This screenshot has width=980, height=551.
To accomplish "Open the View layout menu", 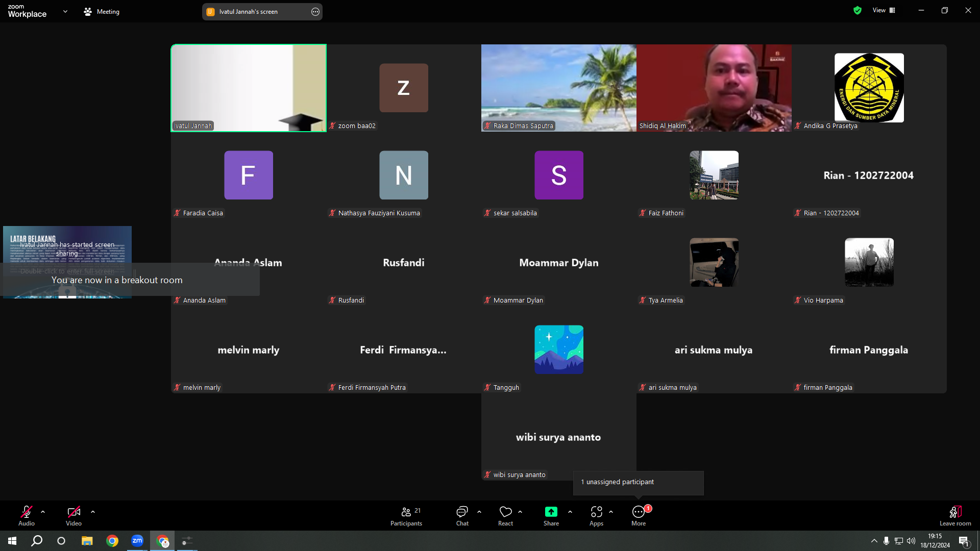I will click(x=884, y=10).
